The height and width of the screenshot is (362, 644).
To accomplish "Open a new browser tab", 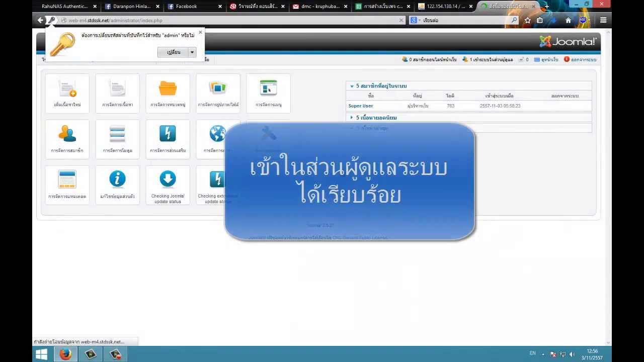I will click(x=547, y=7).
